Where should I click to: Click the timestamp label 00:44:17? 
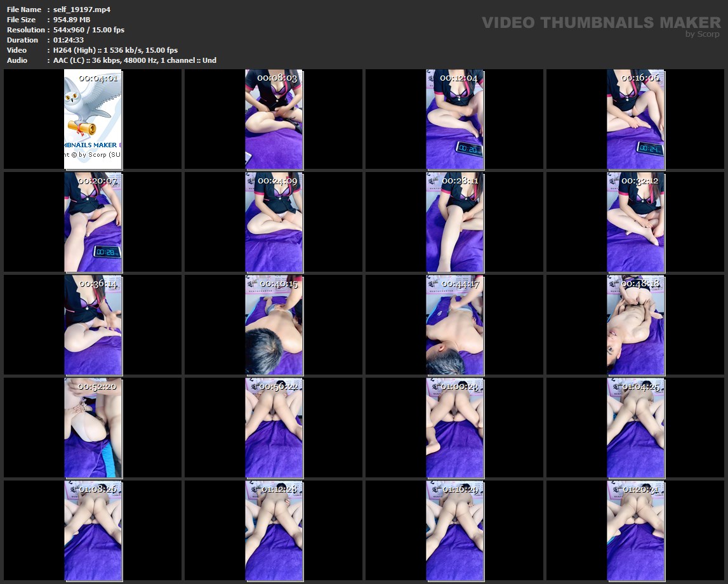click(x=460, y=284)
